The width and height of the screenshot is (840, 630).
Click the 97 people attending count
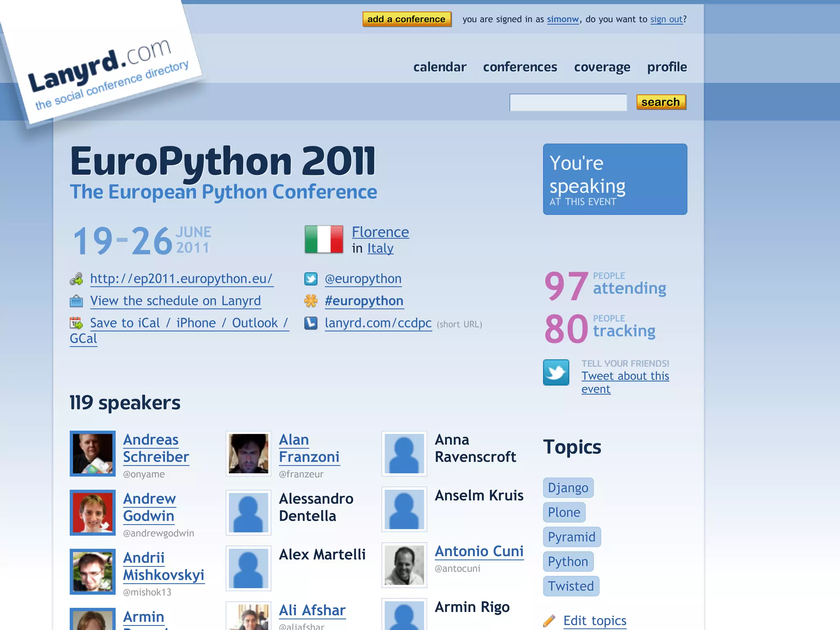[x=605, y=286]
